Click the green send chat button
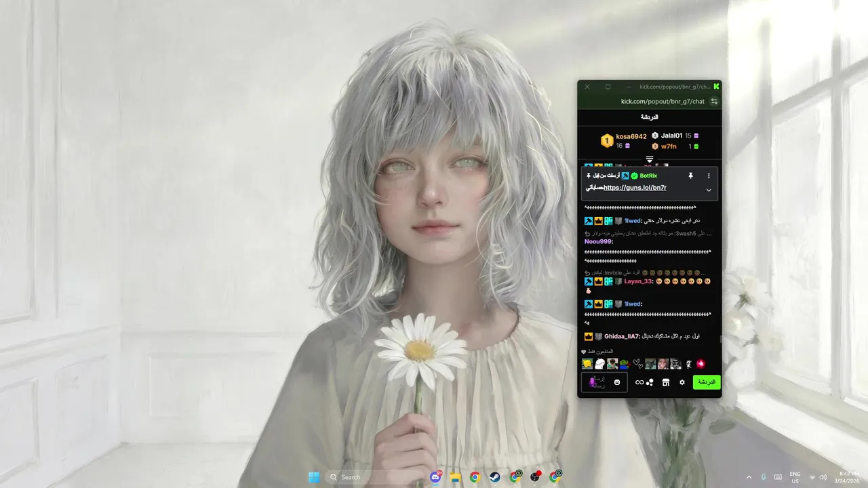Image resolution: width=868 pixels, height=488 pixels. (707, 382)
